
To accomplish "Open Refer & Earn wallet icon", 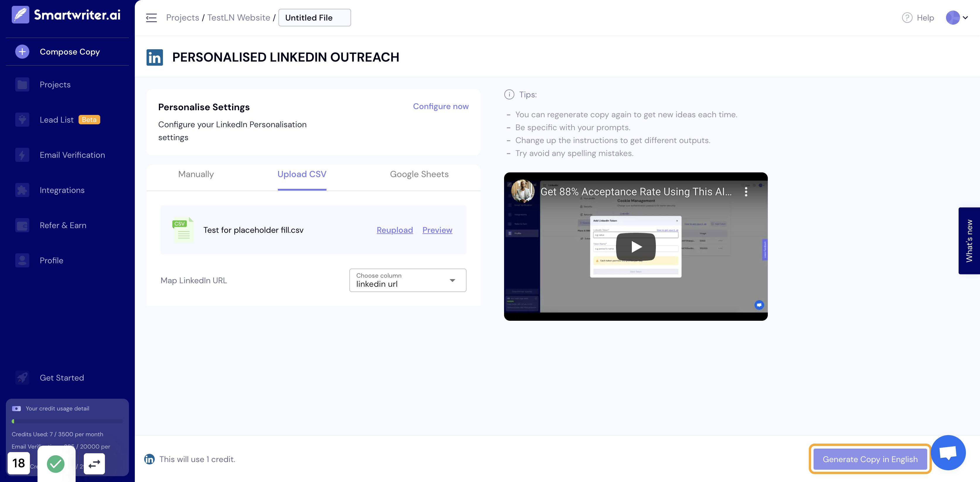I will (x=22, y=225).
